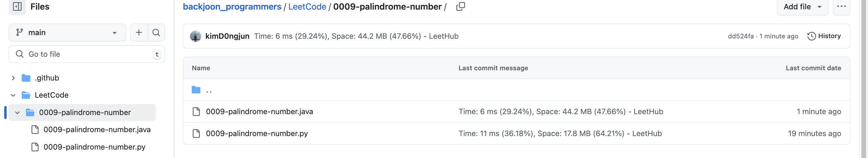This screenshot has height=158, width=868.
Task: Open the three-dot more options menu
Action: coord(841,7)
